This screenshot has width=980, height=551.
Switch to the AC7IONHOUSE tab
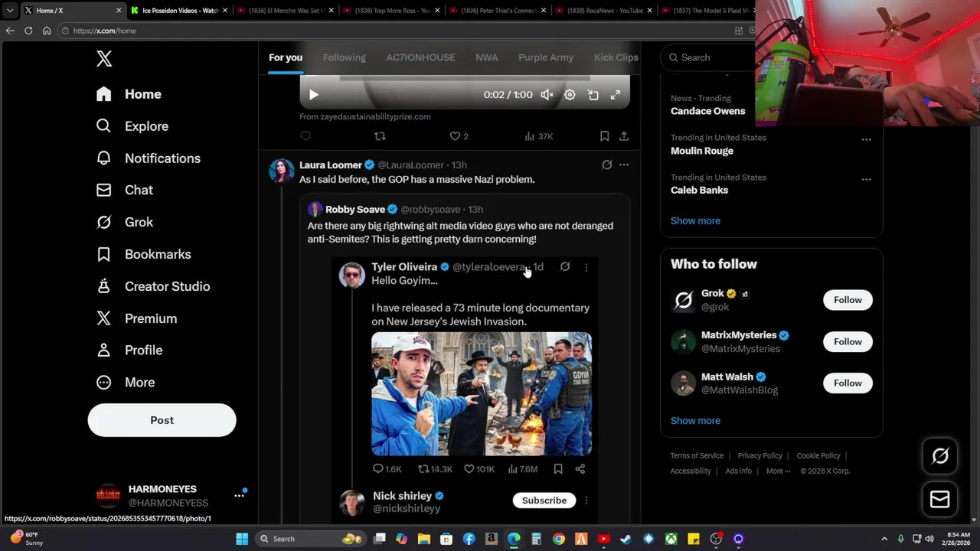point(420,57)
